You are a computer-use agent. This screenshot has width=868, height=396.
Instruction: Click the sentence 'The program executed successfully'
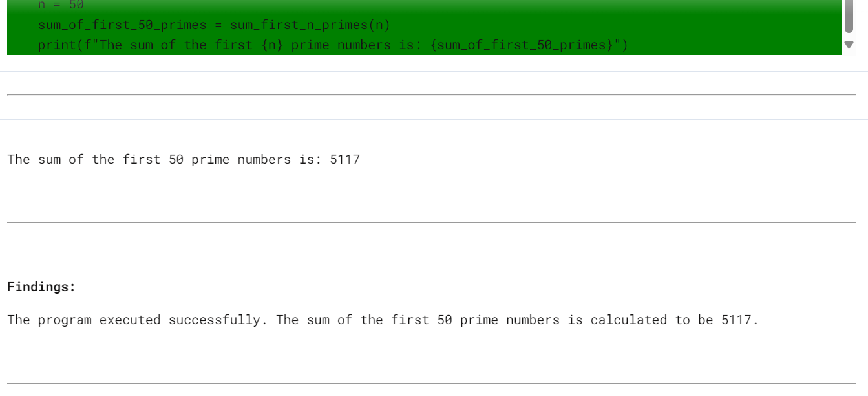click(137, 320)
